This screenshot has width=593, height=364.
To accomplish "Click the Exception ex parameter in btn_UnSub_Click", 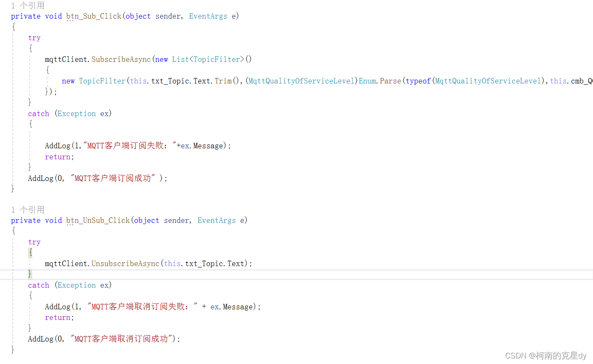I will [83, 285].
